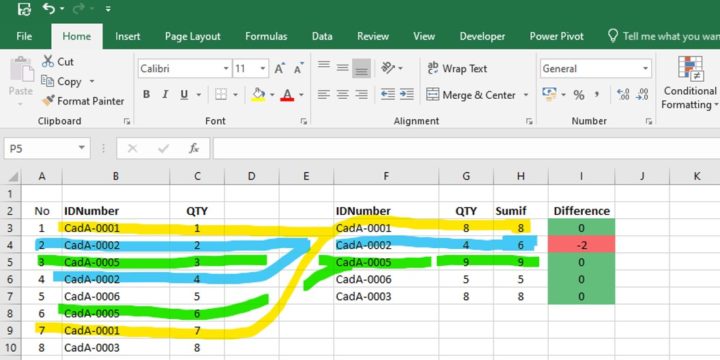
Task: Click the Orientation text angle icon
Action: (388, 68)
